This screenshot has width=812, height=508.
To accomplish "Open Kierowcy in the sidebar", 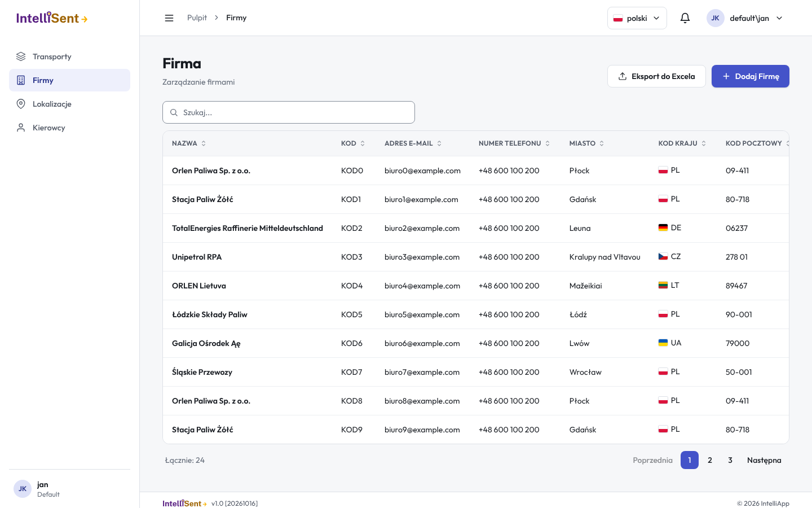I will tap(69, 128).
